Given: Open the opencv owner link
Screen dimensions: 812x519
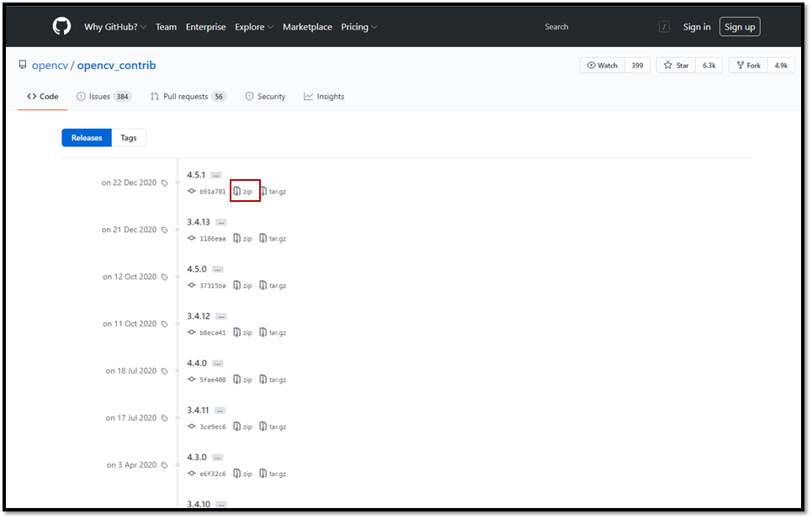Looking at the screenshot, I should (x=50, y=66).
